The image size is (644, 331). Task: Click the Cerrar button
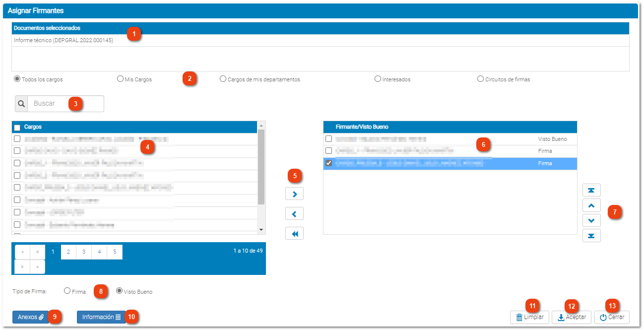(x=612, y=317)
